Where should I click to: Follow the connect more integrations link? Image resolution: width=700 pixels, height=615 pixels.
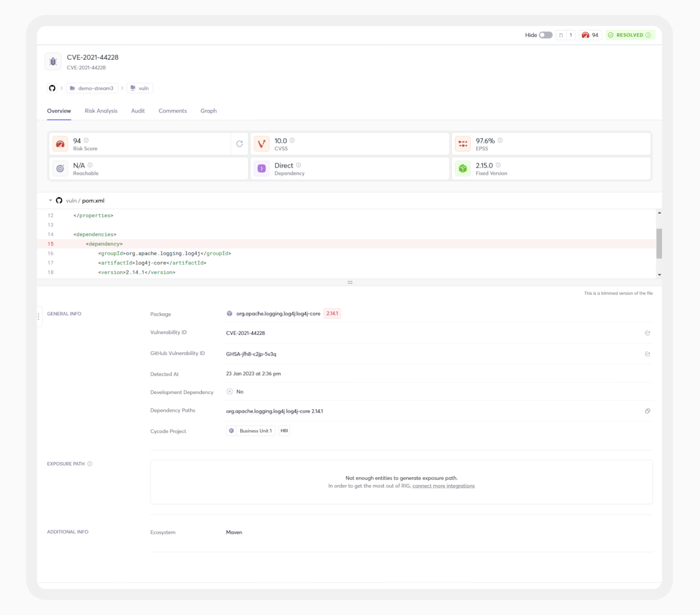(x=443, y=485)
